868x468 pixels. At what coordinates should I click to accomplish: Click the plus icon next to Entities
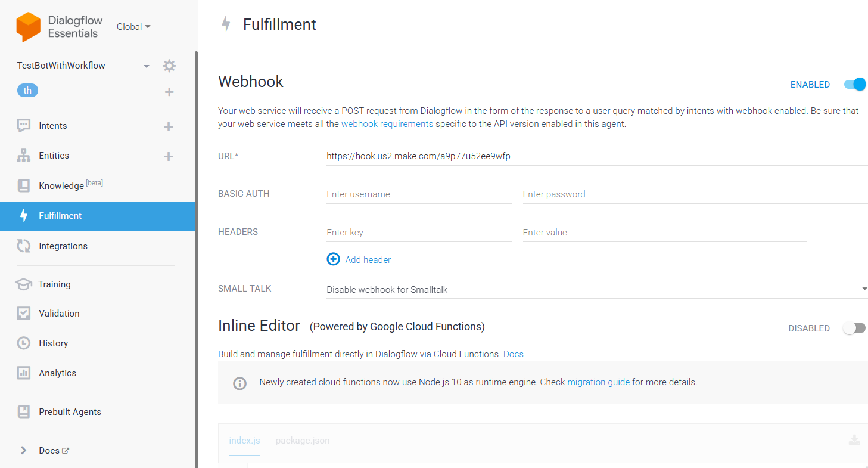tap(169, 156)
